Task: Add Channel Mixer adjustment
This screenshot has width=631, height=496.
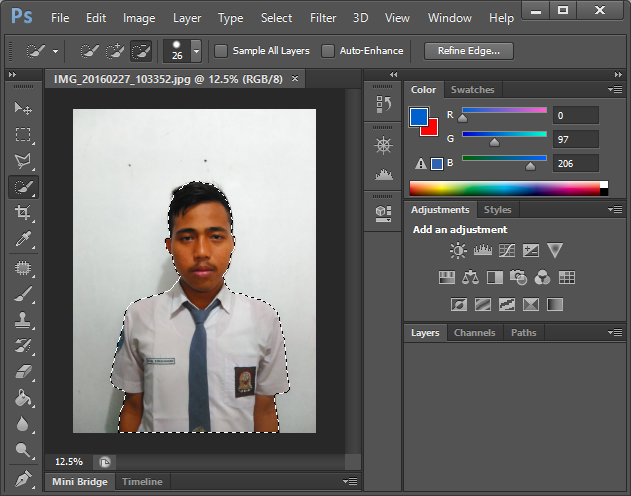Action: [x=542, y=278]
